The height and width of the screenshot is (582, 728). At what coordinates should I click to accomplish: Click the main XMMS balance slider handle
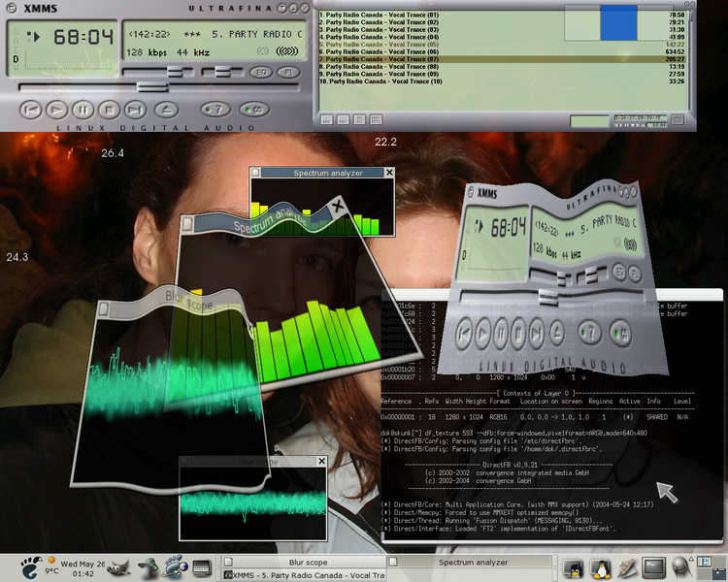(222, 72)
